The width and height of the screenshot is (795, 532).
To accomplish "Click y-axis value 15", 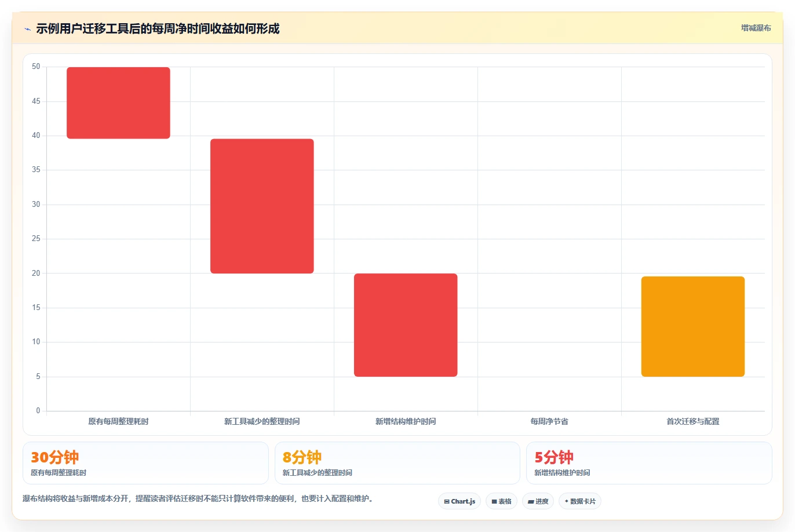I will coord(36,308).
